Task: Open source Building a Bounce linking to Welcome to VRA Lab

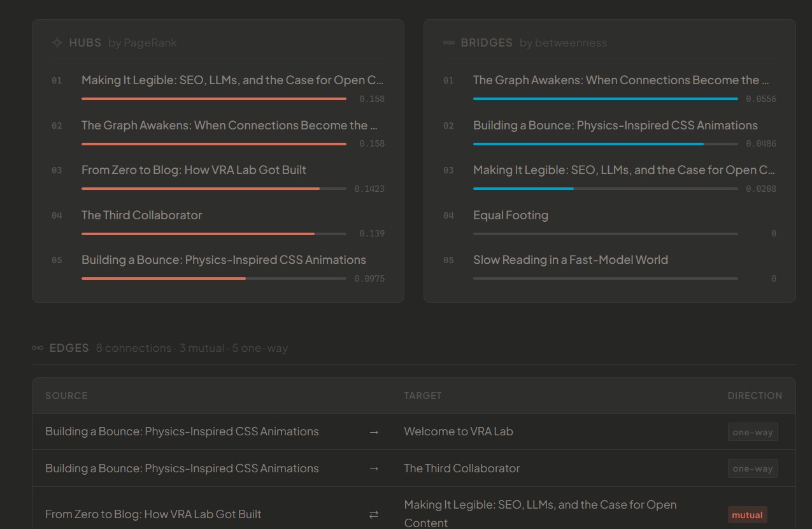Action: (182, 431)
